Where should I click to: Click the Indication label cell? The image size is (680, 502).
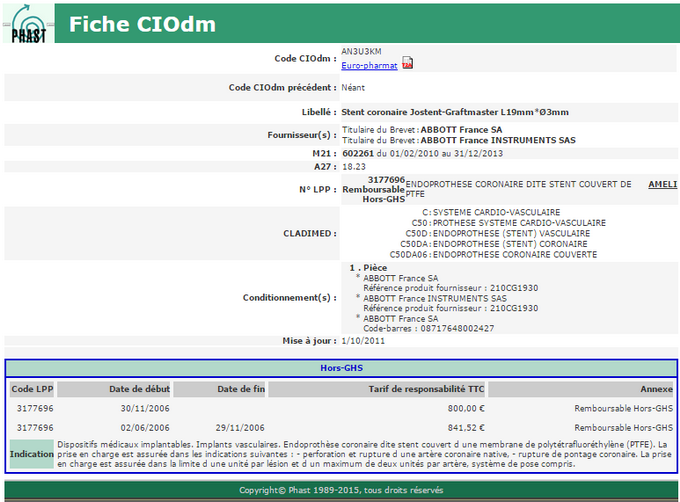click(x=31, y=454)
